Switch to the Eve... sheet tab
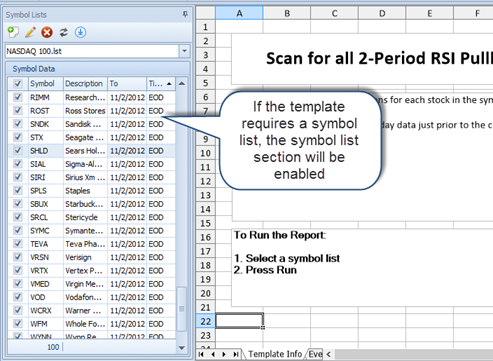Screen dimensions: 493x361 [315, 354]
